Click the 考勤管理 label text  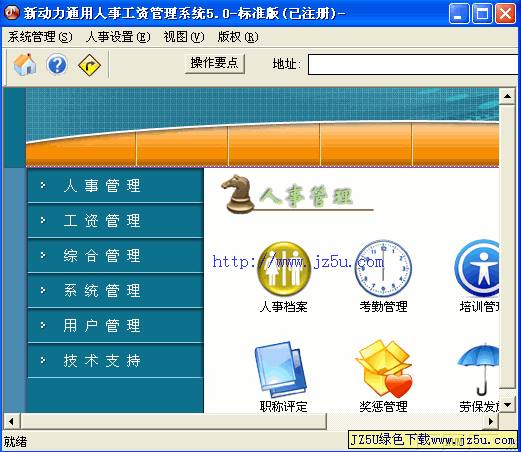click(383, 307)
